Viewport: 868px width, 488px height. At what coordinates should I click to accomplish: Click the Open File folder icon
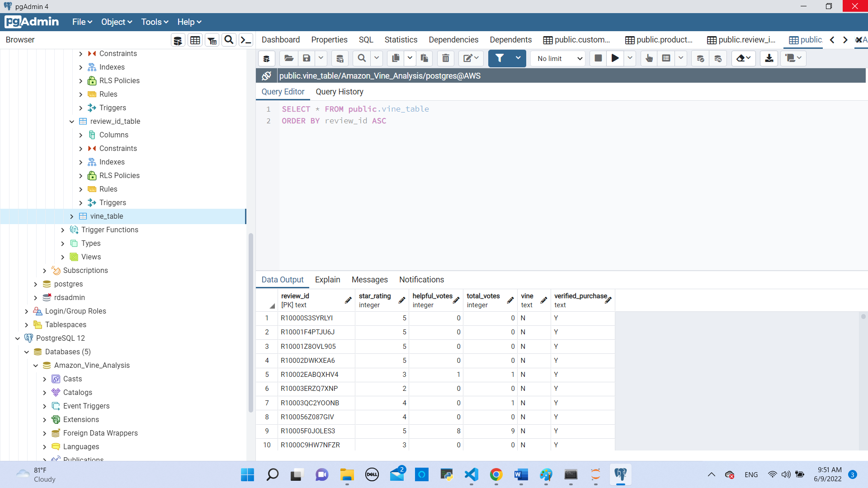coord(289,58)
